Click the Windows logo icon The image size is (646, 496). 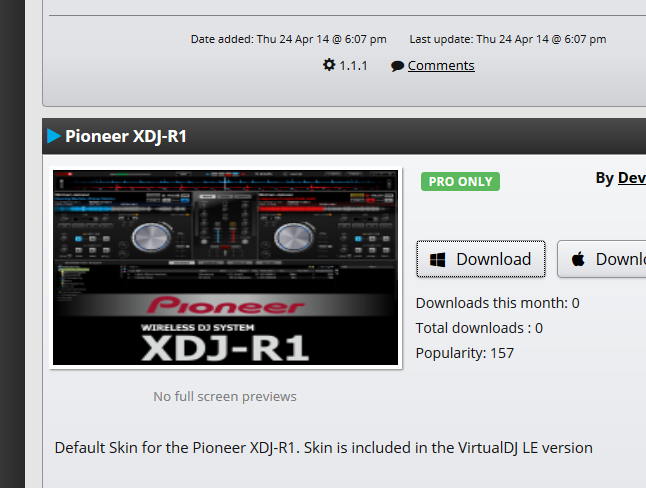click(437, 260)
